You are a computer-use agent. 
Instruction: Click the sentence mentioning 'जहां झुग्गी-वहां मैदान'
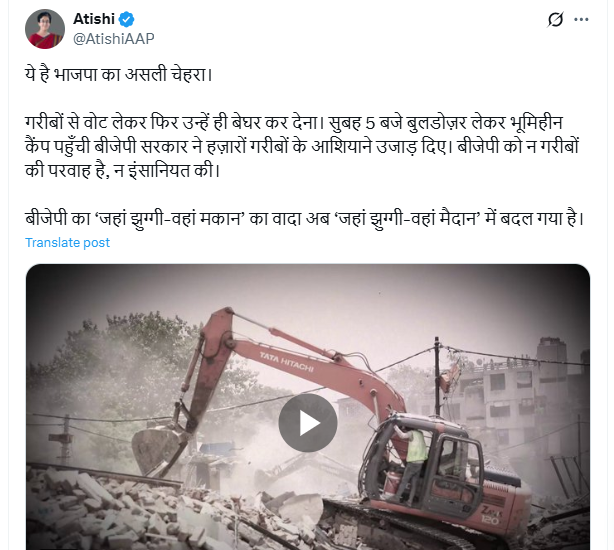(305, 218)
